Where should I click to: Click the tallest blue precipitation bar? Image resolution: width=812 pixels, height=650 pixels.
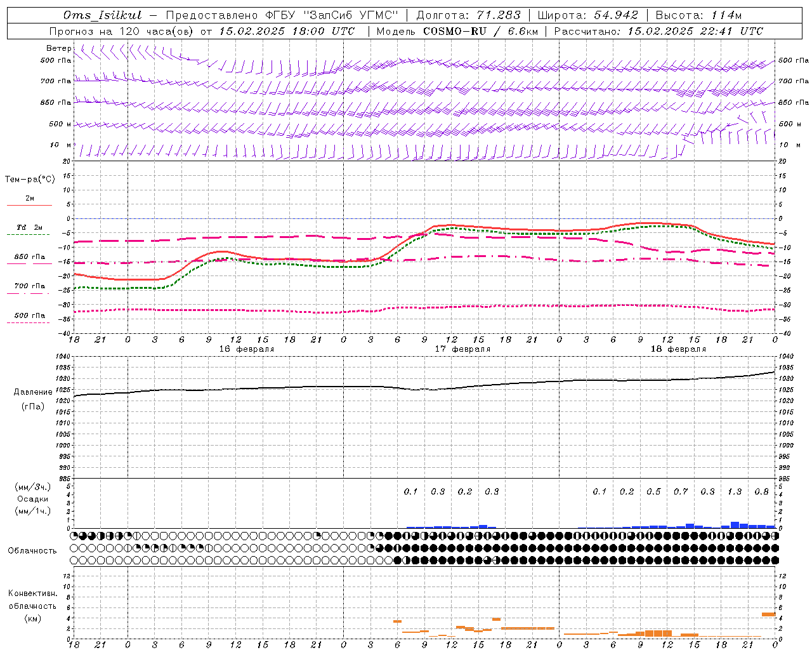pos(735,525)
